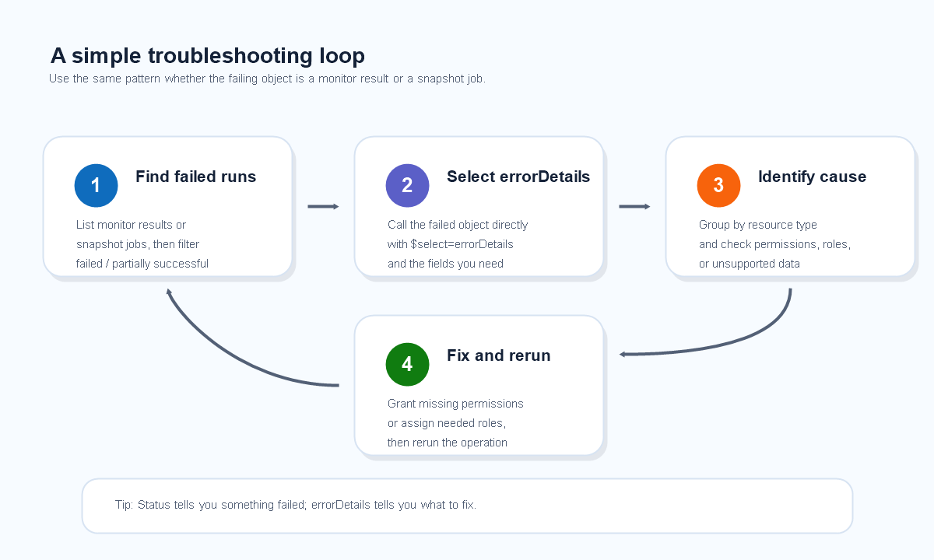The height and width of the screenshot is (560, 934).
Task: Click the purple step 2 circle
Action: click(407, 185)
